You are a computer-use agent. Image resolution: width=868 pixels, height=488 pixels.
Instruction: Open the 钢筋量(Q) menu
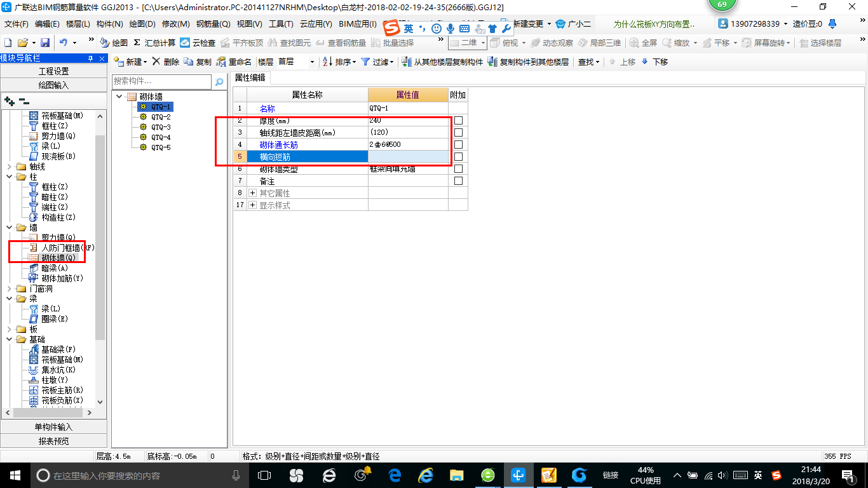click(213, 24)
